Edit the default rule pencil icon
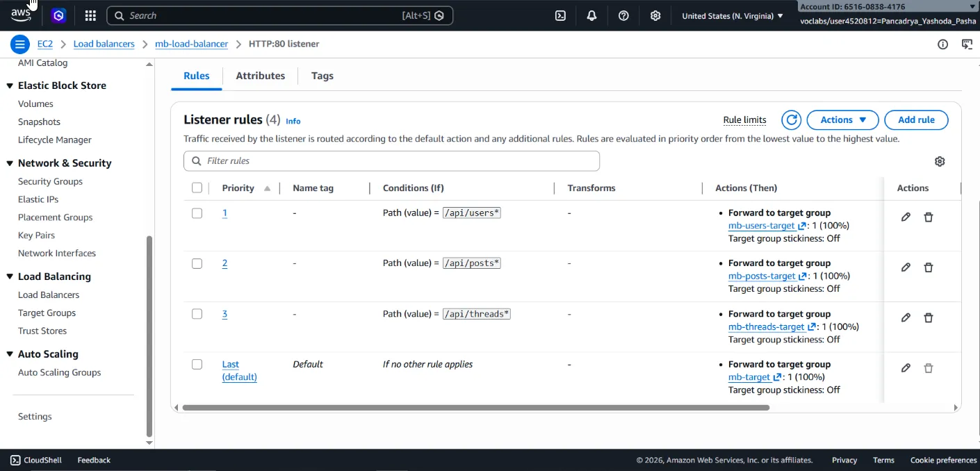 [906, 368]
